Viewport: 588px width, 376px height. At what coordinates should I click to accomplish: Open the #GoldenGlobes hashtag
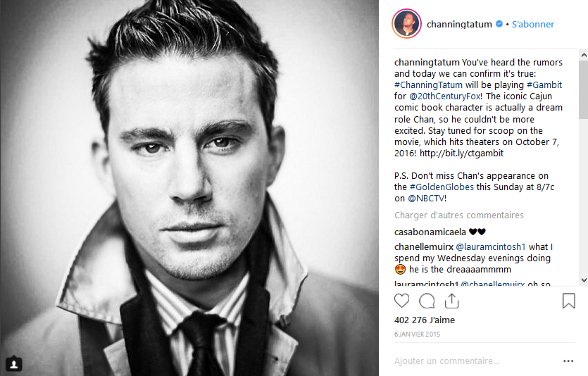(442, 187)
